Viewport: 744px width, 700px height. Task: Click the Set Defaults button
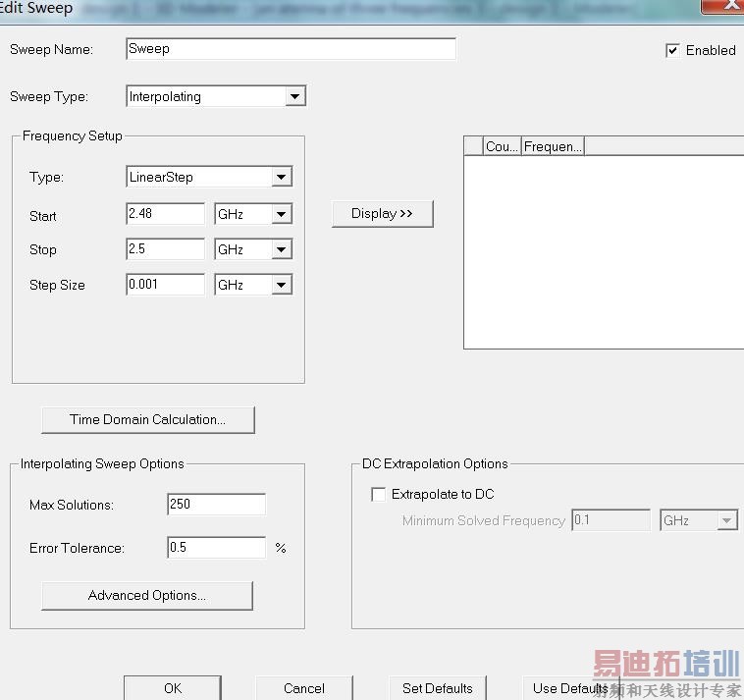point(438,688)
